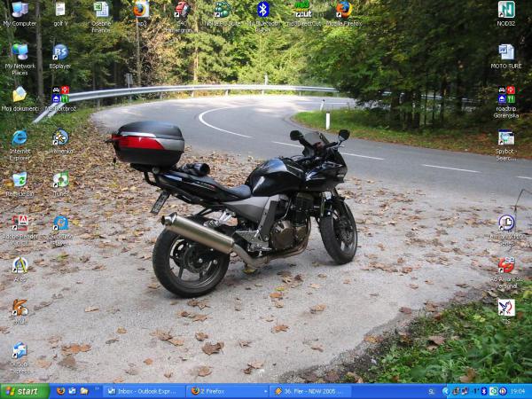Image resolution: width=532 pixels, height=399 pixels.
Task: Click Firefox icon in Quick Launch bar
Action: pos(60,391)
